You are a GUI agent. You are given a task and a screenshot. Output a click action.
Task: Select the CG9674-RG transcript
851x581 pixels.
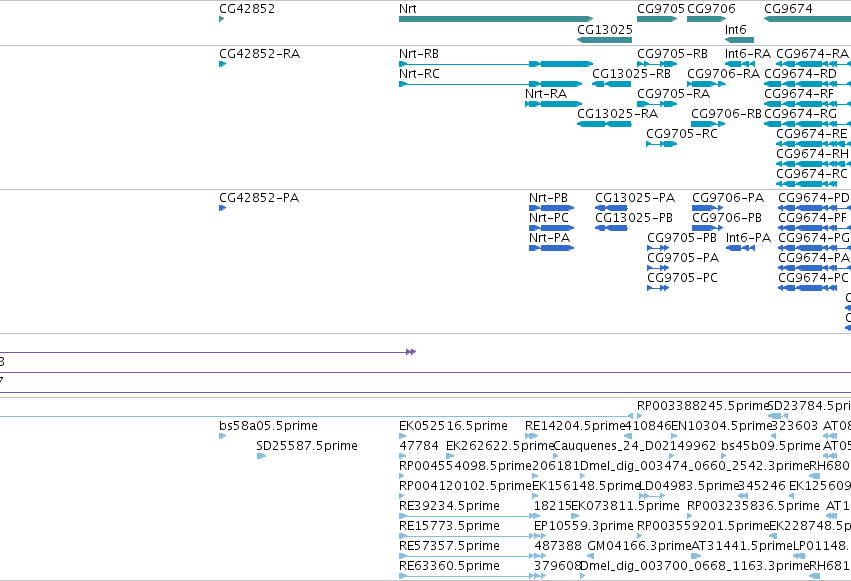pyautogui.click(x=807, y=124)
